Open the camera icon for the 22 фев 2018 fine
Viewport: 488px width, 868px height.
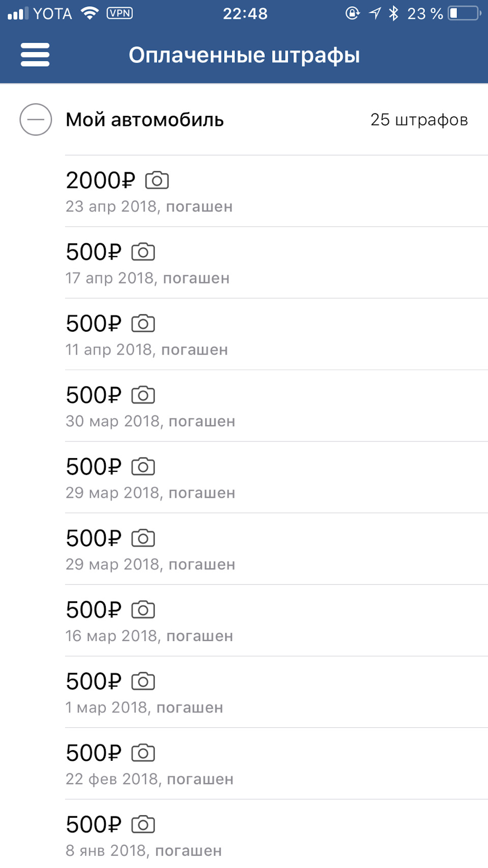143,753
